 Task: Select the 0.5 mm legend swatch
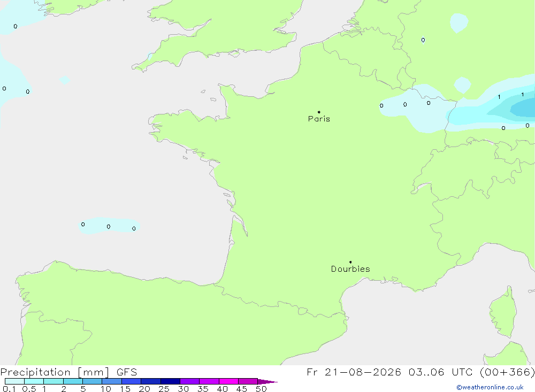coord(34,381)
